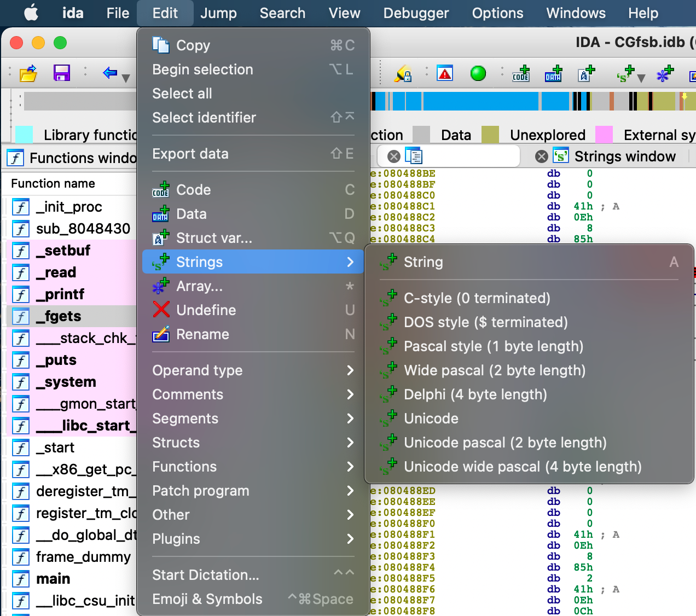Expand the Structs submenu
Screen dimensions: 696x616
(x=253, y=443)
